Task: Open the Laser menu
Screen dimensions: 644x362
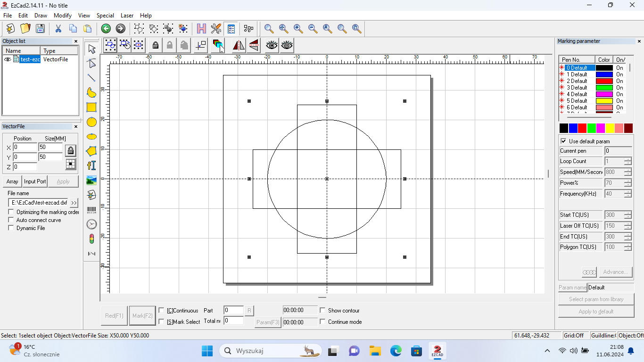Action: (127, 16)
